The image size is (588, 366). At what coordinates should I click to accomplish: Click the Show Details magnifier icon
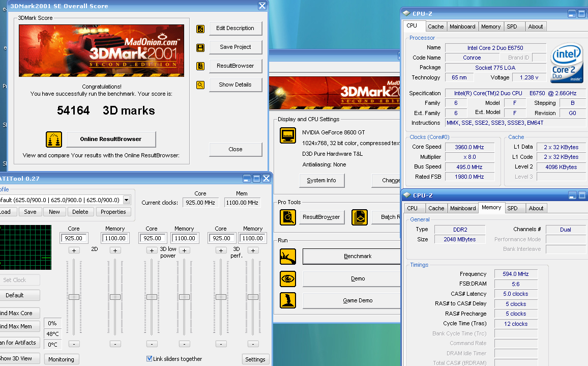click(200, 85)
